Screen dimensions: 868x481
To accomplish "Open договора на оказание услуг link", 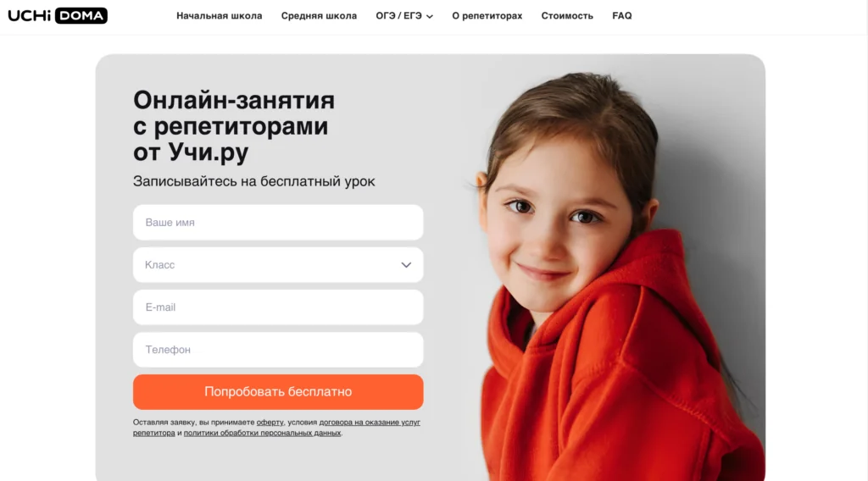I will 370,423.
